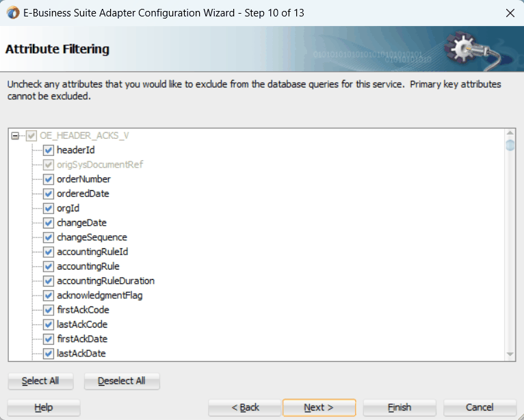
Task: Uncheck the orderNumber attribute checkbox
Action: pos(48,179)
